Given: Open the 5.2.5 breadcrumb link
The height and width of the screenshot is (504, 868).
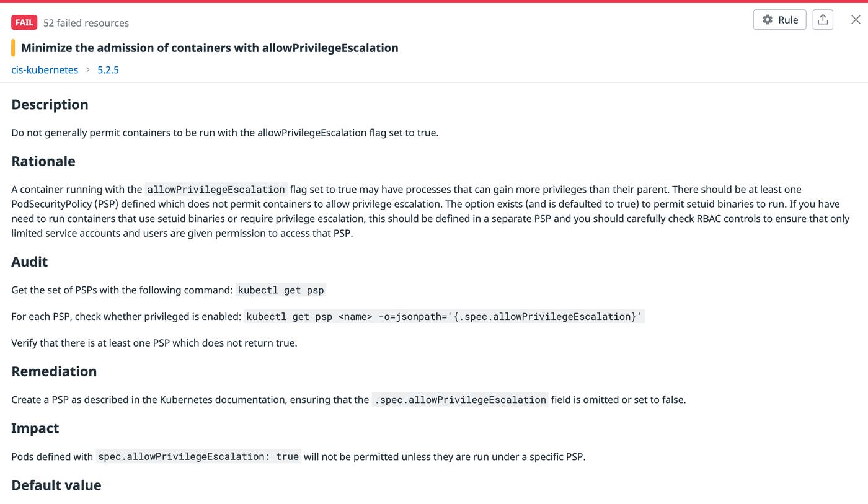Looking at the screenshot, I should tap(108, 70).
